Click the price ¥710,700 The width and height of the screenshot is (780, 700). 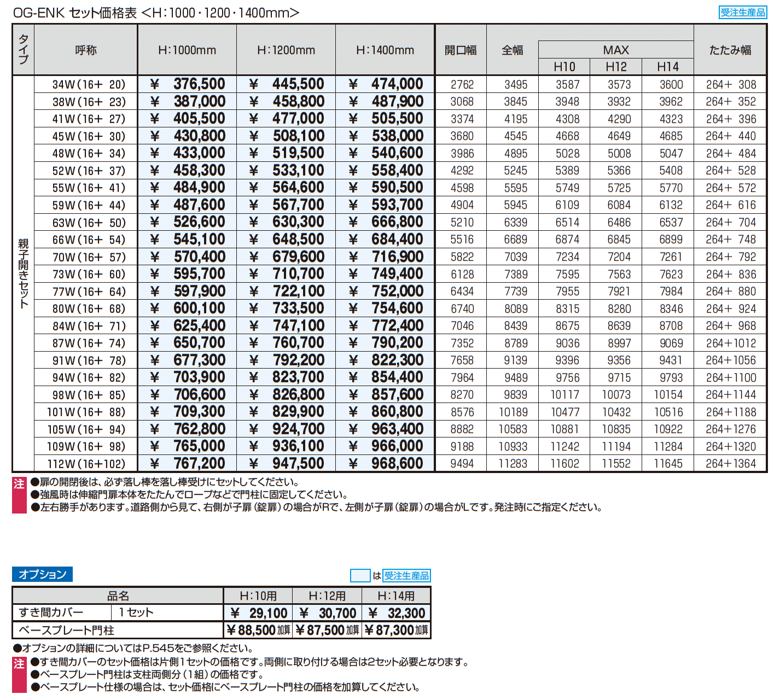[286, 274]
